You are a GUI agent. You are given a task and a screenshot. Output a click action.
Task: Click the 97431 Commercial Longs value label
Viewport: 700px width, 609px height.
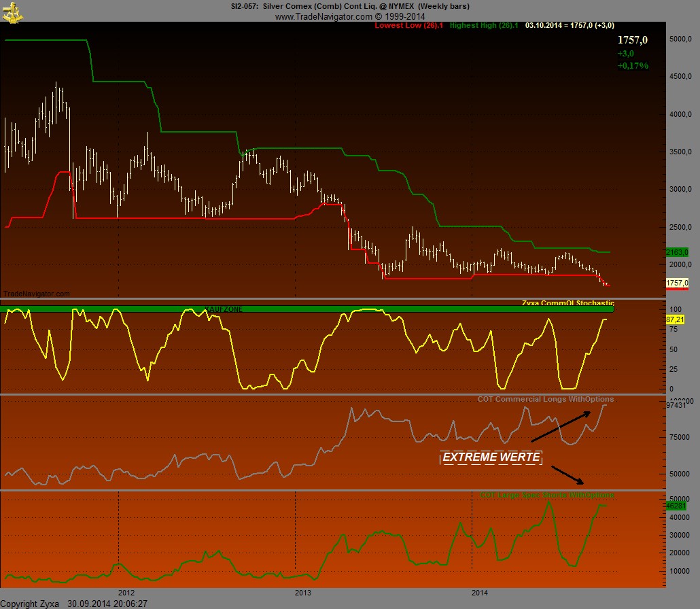676,405
